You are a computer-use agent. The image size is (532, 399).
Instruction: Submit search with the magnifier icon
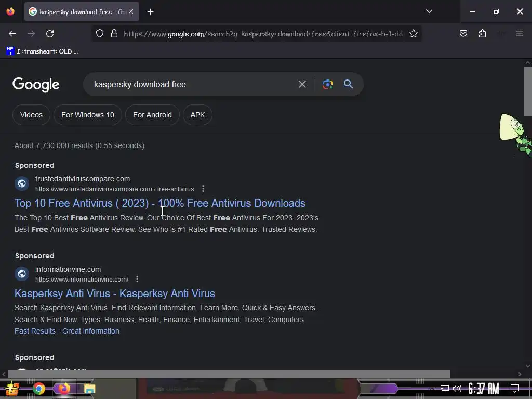click(348, 84)
